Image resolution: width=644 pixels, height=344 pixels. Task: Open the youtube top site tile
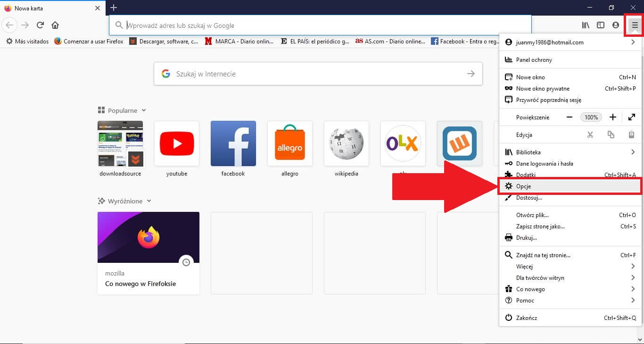[177, 143]
